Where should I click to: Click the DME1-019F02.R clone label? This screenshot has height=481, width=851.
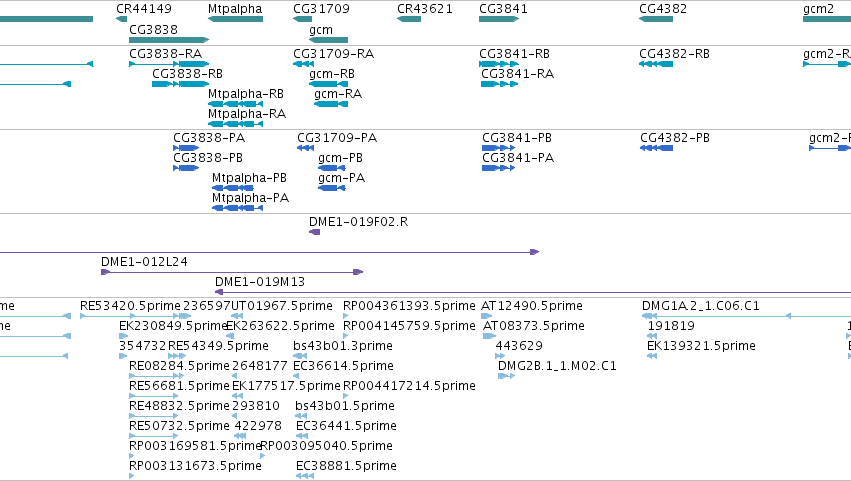click(x=358, y=222)
